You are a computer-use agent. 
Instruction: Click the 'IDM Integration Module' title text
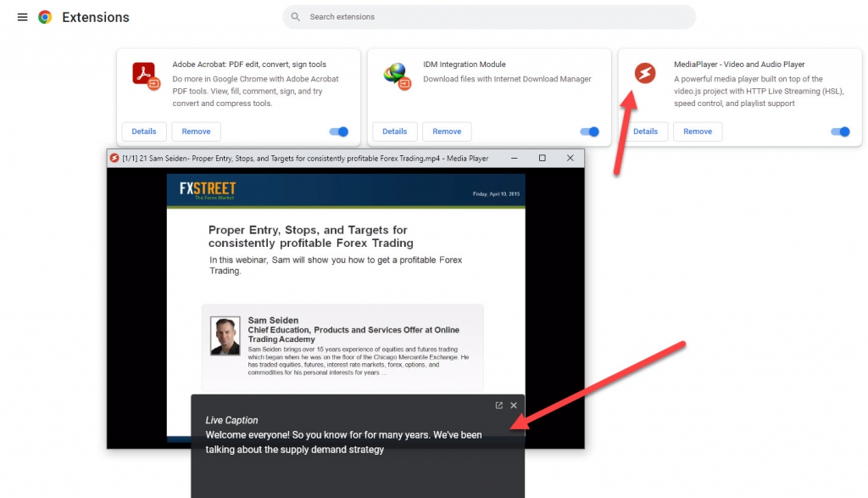click(x=465, y=64)
